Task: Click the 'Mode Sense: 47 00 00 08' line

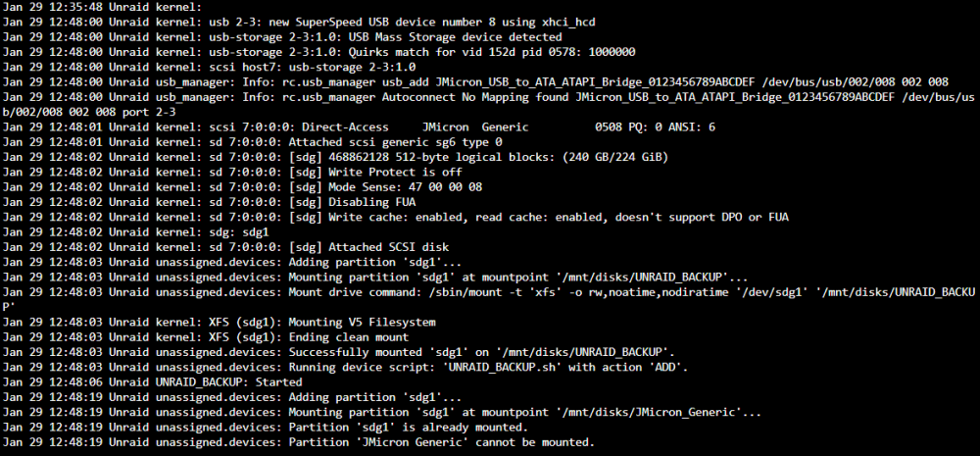Action: [242, 187]
